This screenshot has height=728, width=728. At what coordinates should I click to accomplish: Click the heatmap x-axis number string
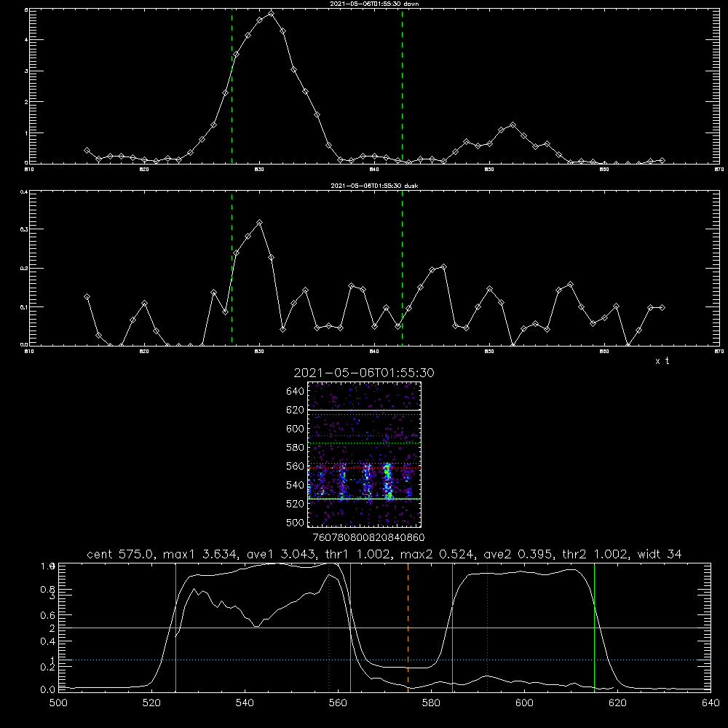pyautogui.click(x=369, y=538)
